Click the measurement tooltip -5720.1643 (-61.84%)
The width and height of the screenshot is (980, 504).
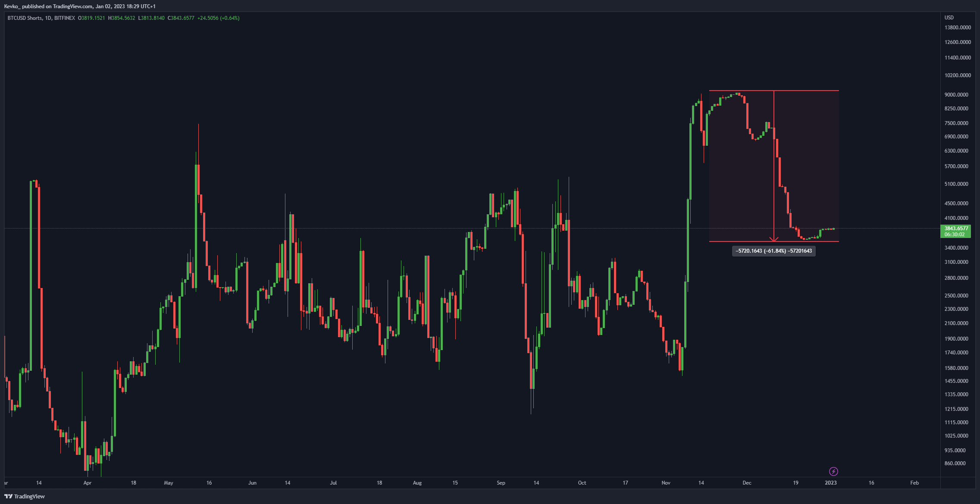773,251
